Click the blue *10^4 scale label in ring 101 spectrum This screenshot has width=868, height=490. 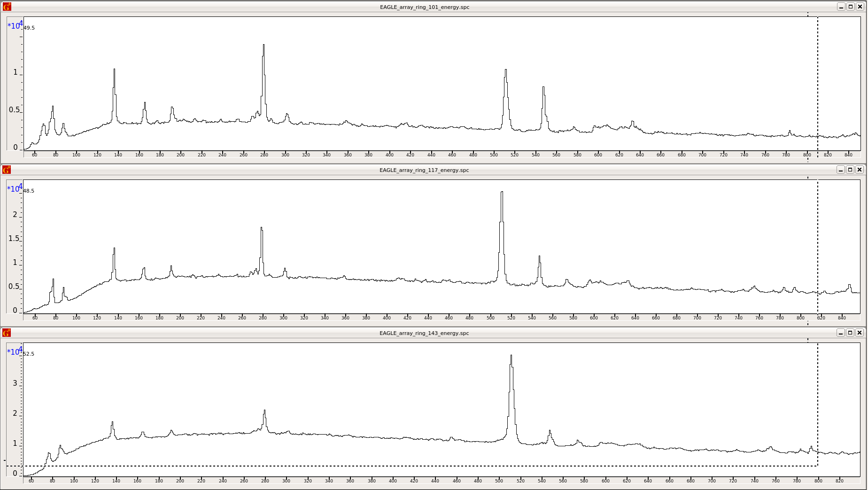[15, 25]
